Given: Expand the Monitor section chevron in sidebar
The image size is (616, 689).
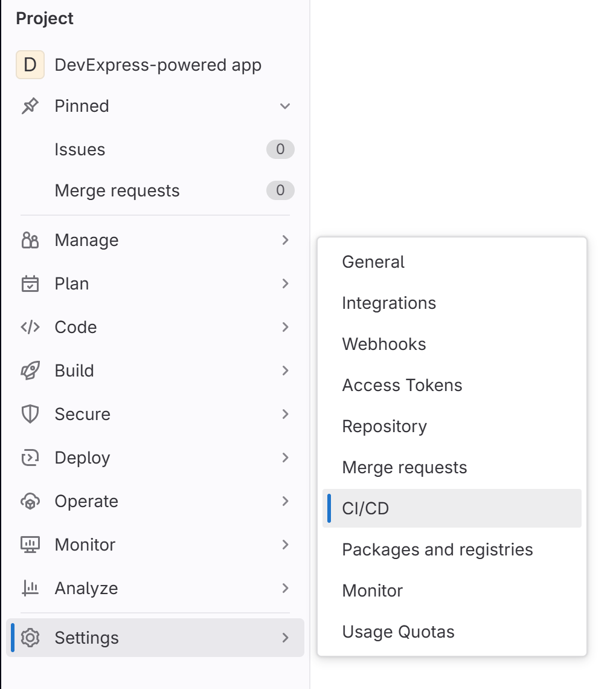Looking at the screenshot, I should (x=285, y=545).
